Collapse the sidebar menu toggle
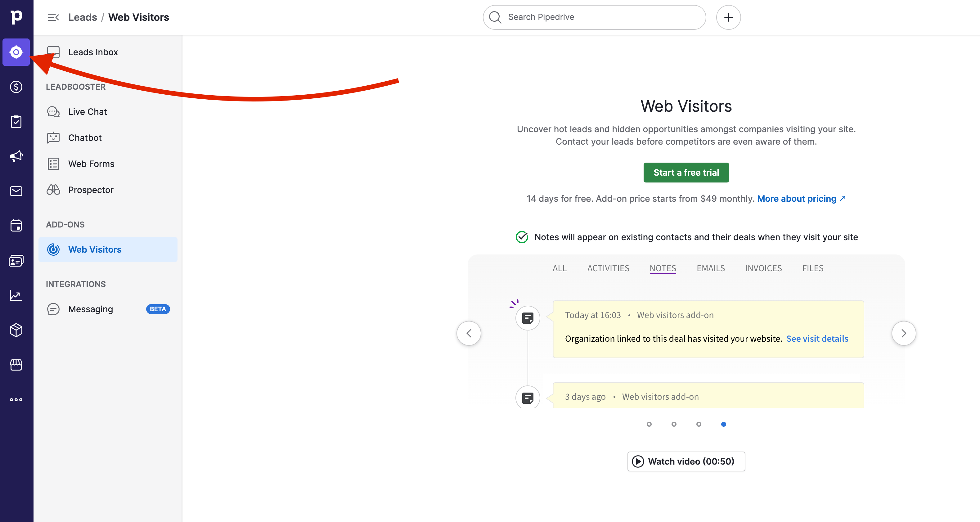Screen dimensions: 980x522 click(53, 17)
